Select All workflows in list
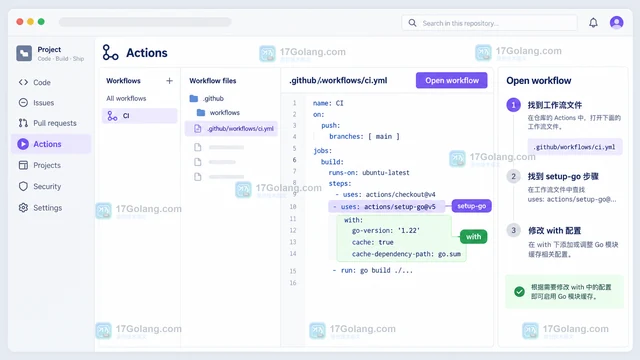This screenshot has width=640, height=360. [126, 98]
